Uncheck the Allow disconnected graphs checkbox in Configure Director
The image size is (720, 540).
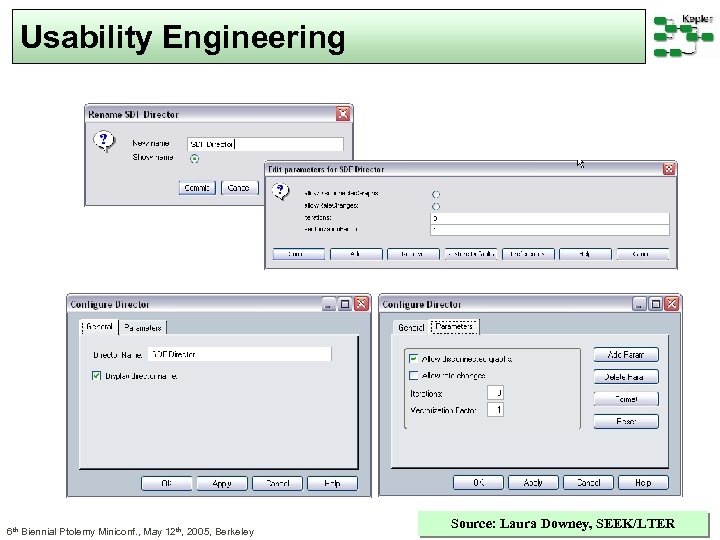(413, 359)
